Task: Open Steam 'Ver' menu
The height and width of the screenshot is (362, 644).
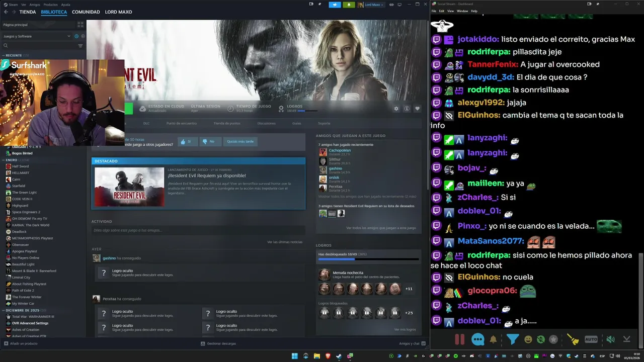Action: click(x=24, y=5)
